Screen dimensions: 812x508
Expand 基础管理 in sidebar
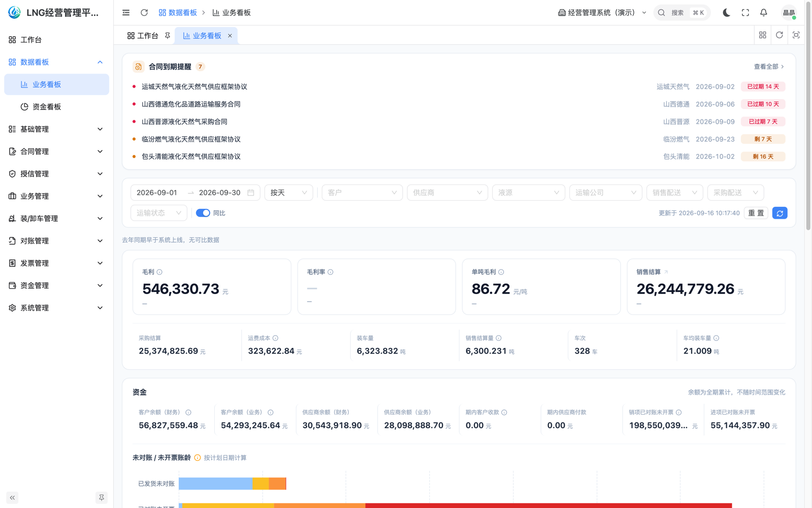[x=56, y=129]
